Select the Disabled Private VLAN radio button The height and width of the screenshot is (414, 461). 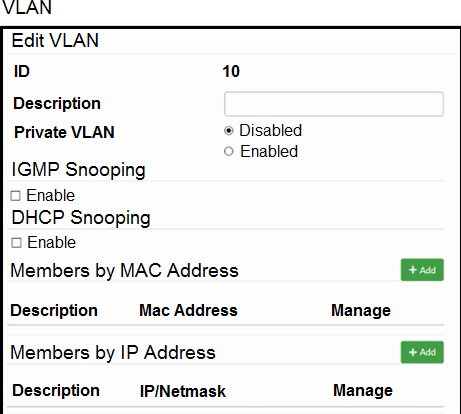point(229,131)
